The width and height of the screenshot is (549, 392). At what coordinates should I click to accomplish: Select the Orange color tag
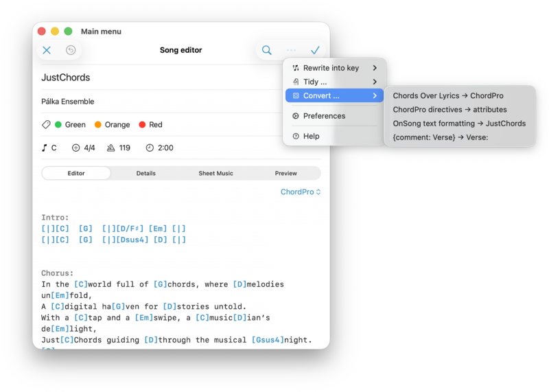pyautogui.click(x=113, y=125)
